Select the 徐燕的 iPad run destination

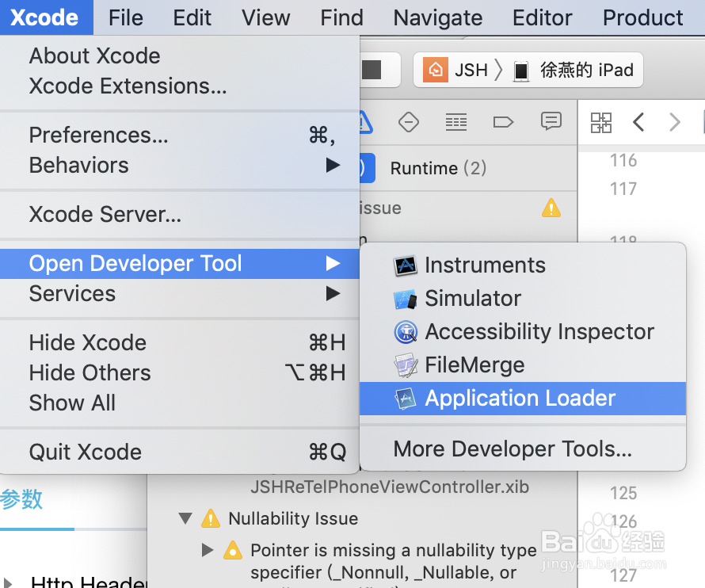pos(574,71)
